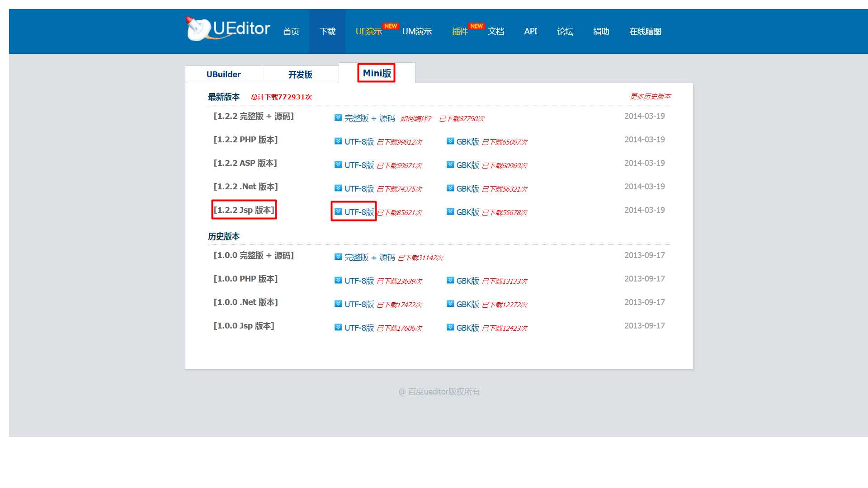Click download icon for 1.0.0 PHP GBK版

coord(450,280)
